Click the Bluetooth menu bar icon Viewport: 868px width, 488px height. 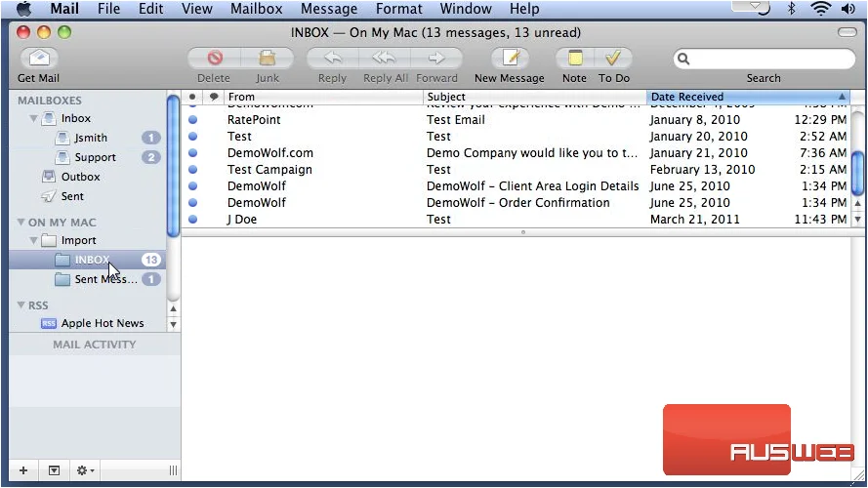(792, 9)
